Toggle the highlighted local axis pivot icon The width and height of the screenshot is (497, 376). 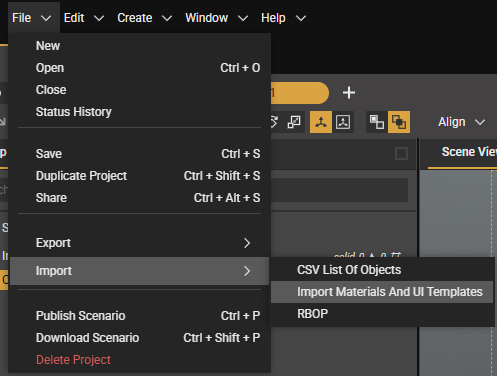pyautogui.click(x=321, y=122)
